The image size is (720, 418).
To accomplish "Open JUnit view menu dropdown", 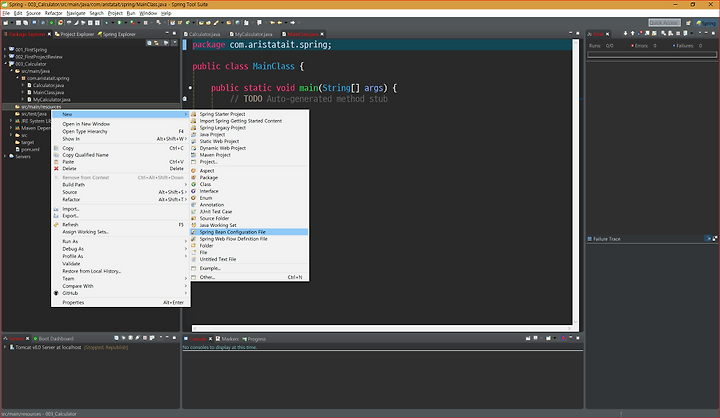I will (x=700, y=33).
